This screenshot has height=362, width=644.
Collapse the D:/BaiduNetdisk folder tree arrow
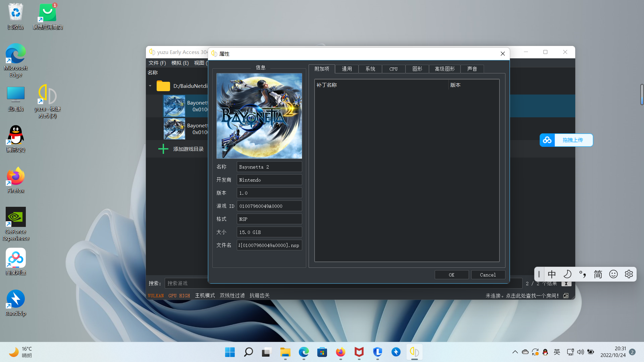coord(150,86)
